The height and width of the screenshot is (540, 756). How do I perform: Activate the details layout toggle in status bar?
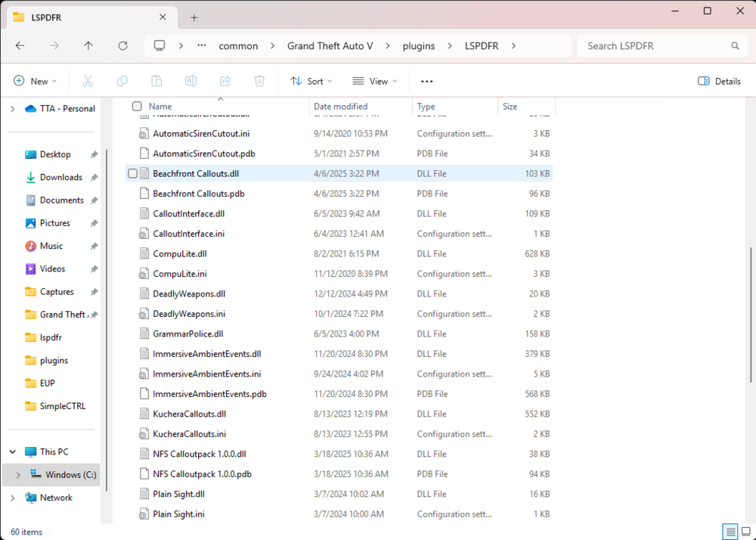pyautogui.click(x=730, y=532)
